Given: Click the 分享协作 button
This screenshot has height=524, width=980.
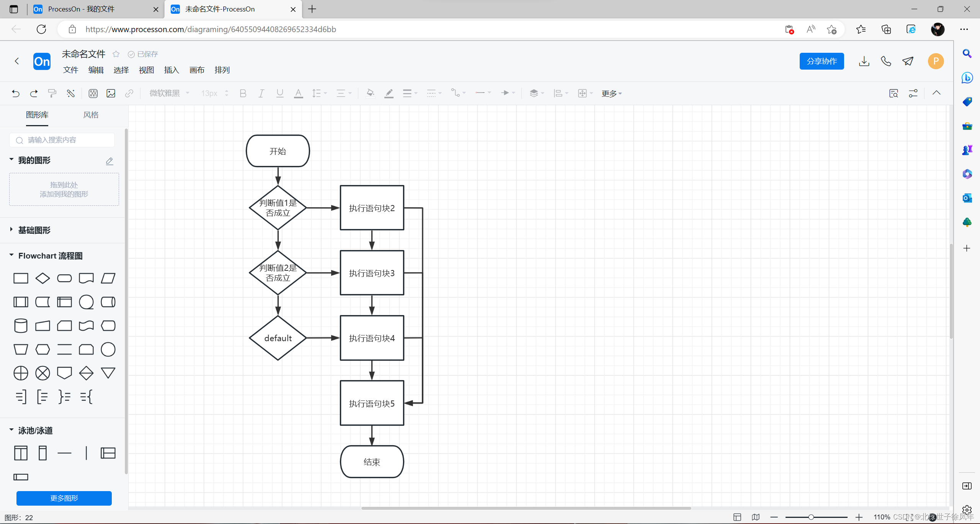Looking at the screenshot, I should tap(822, 61).
